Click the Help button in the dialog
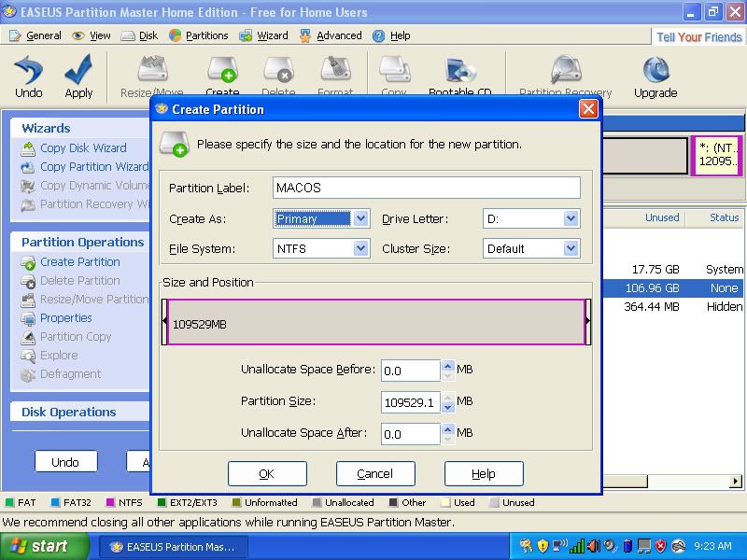Image resolution: width=747 pixels, height=560 pixels. pos(484,473)
